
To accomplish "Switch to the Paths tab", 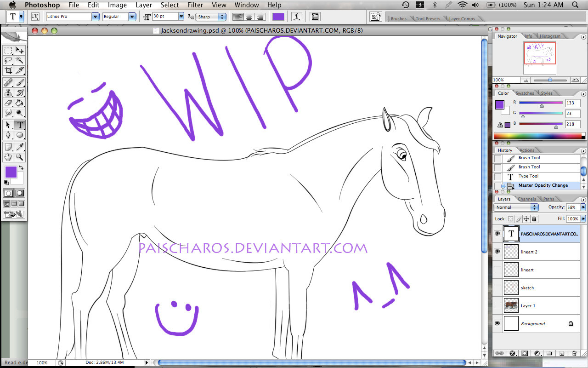I will (x=548, y=199).
